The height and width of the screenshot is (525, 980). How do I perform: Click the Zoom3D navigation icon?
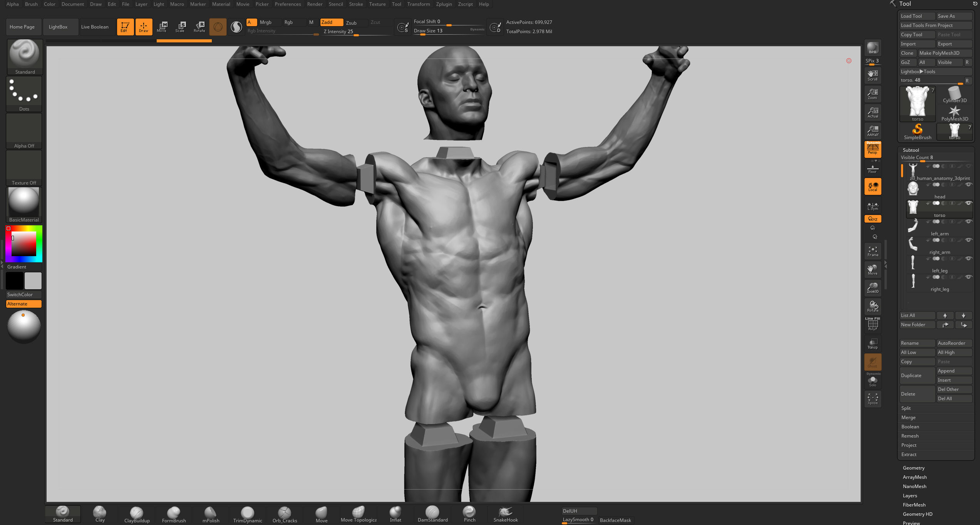coord(873,288)
